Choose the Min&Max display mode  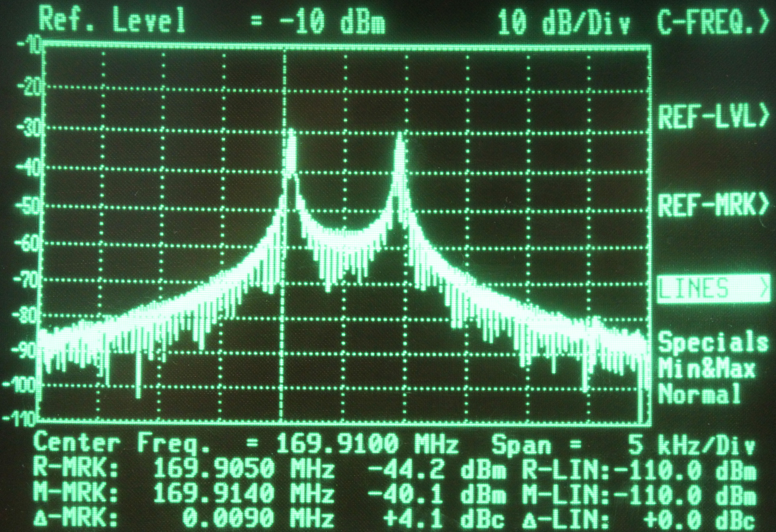point(706,368)
